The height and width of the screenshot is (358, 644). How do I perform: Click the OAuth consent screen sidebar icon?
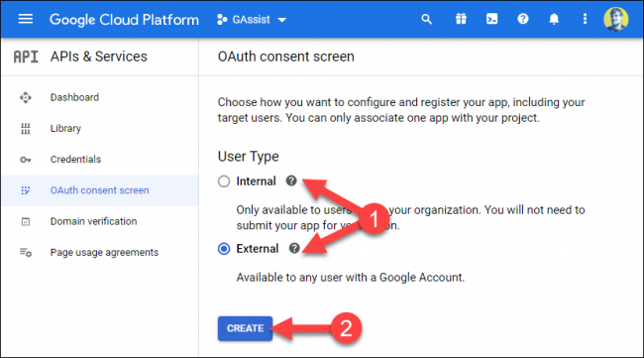pos(26,190)
